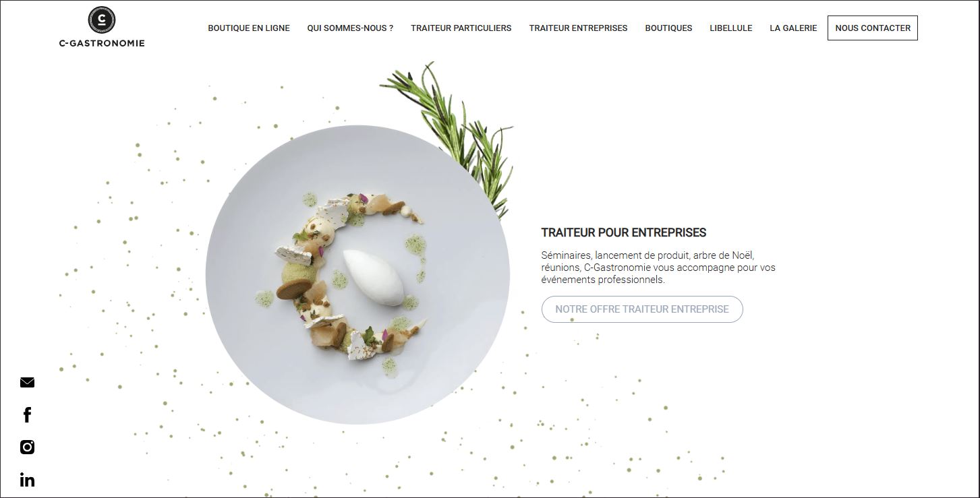Click the Séminaires description paragraph
Image resolution: width=980 pixels, height=498 pixels.
658,268
